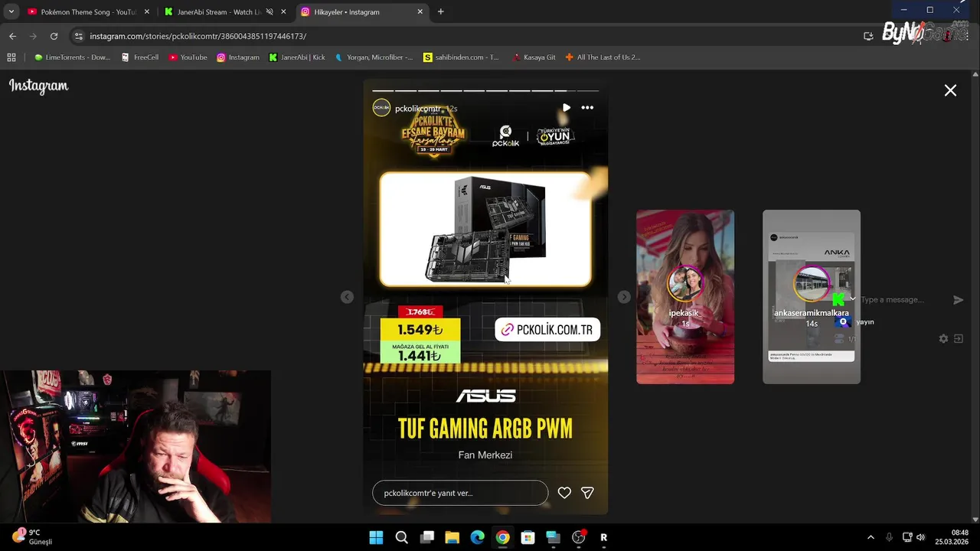The height and width of the screenshot is (551, 980).
Task: Open Windows taskbar search
Action: [x=401, y=537]
